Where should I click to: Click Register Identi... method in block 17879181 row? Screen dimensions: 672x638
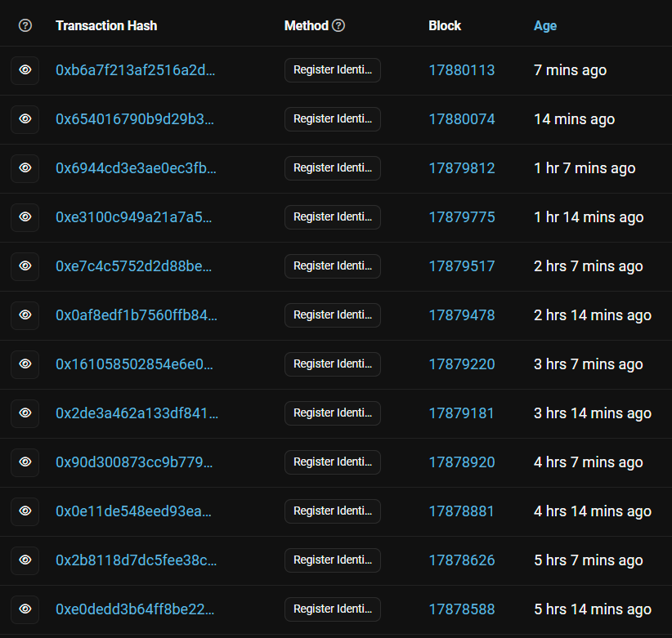[x=333, y=413]
